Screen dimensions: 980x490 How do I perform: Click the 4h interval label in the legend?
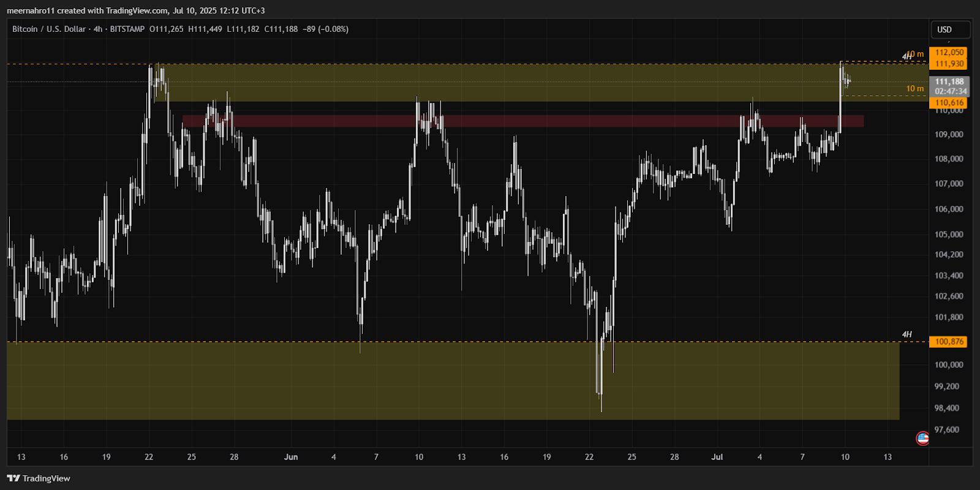98,29
